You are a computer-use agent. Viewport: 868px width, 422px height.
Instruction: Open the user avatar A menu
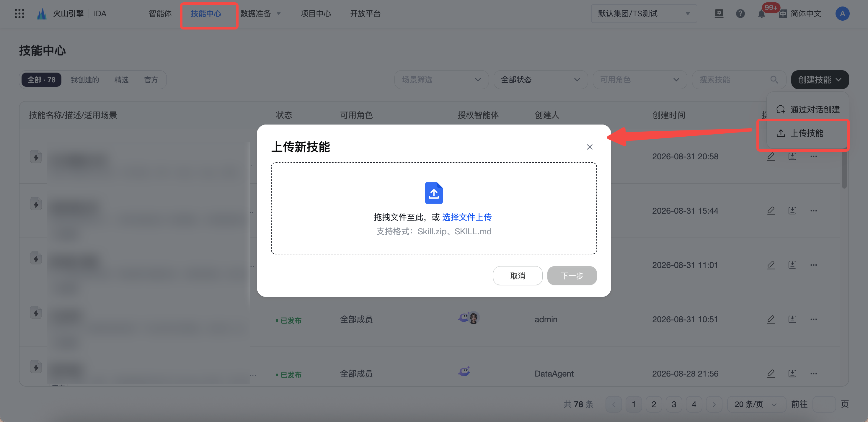pyautogui.click(x=842, y=14)
